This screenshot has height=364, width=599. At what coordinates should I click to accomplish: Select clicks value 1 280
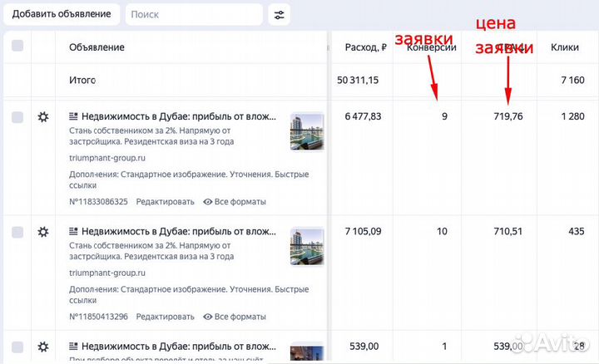pyautogui.click(x=572, y=116)
